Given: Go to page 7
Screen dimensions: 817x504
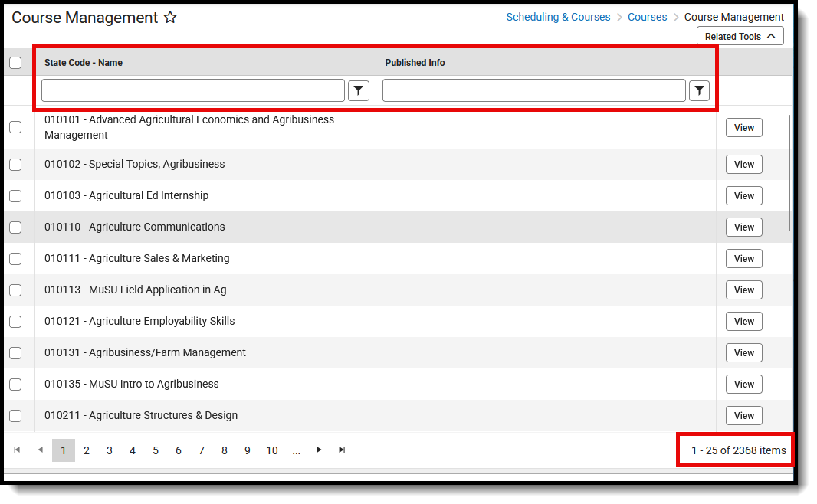Looking at the screenshot, I should [201, 450].
